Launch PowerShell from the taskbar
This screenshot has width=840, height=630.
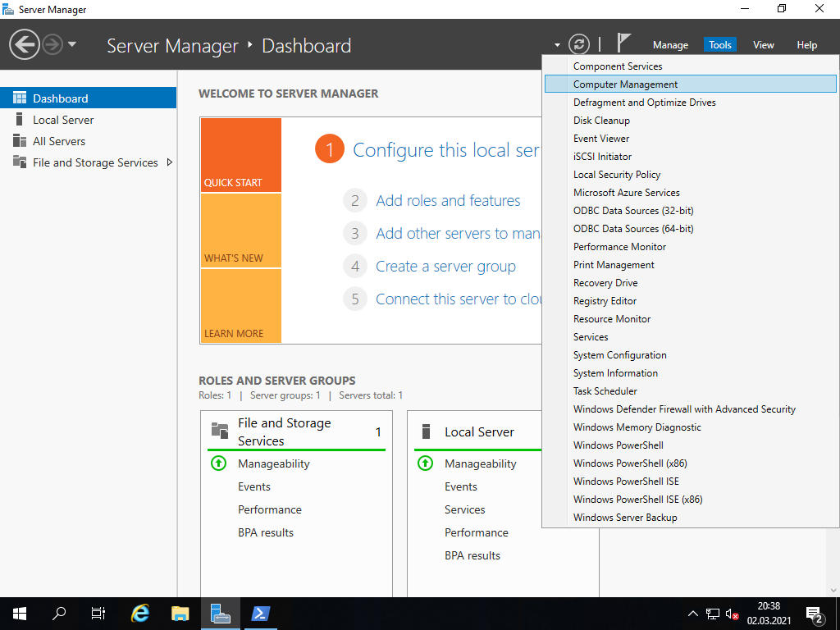(x=259, y=613)
